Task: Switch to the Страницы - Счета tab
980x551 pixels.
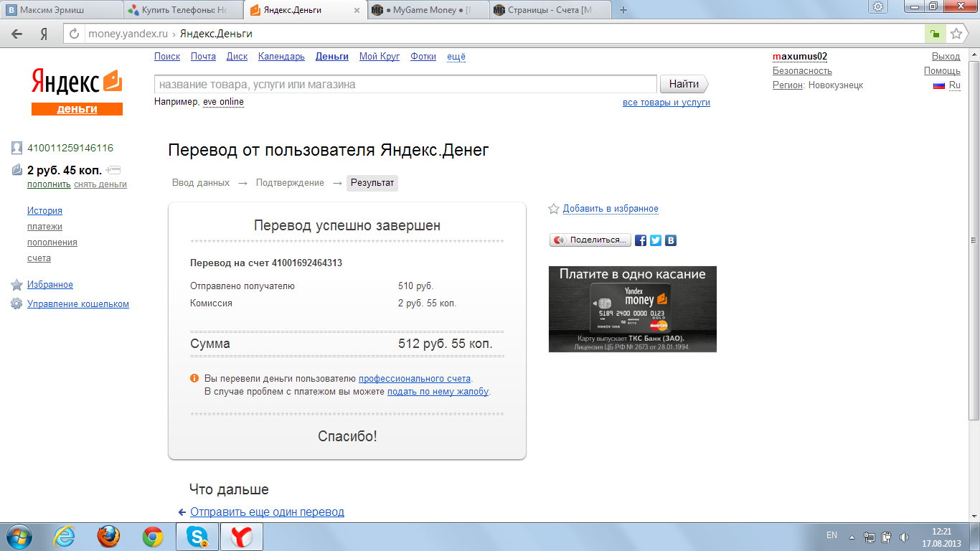Action: tap(551, 10)
